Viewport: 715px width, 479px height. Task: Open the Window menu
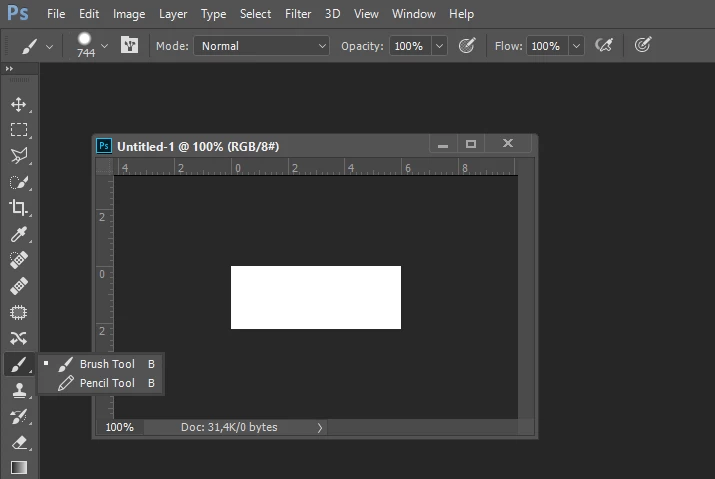414,14
